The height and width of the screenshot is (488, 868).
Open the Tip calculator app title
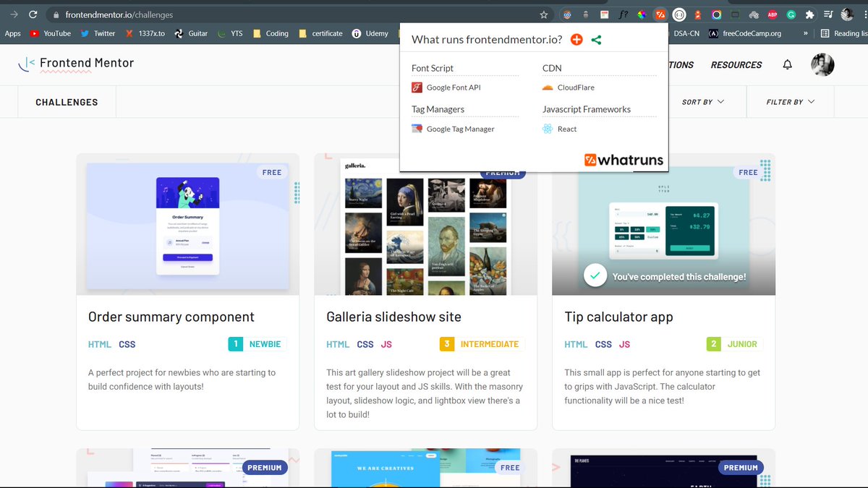tap(618, 317)
